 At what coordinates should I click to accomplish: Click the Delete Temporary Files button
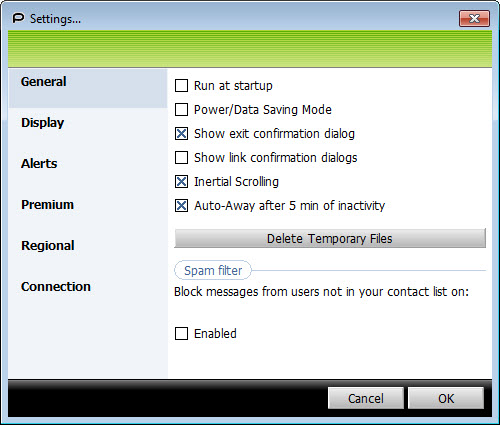pos(330,238)
